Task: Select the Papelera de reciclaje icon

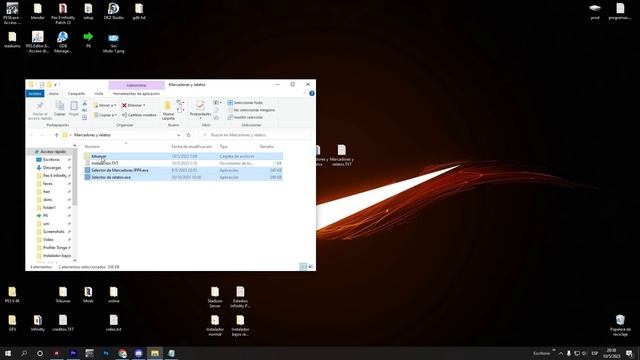Action: (620, 325)
